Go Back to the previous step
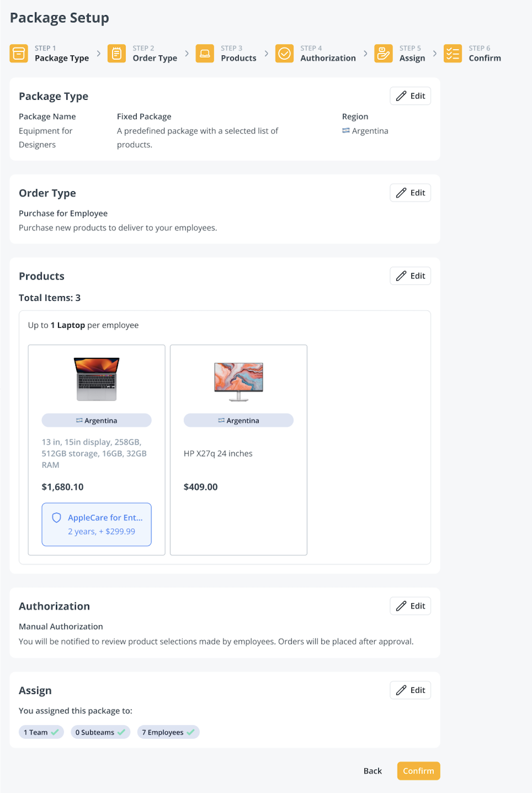Screen dimensions: 532x793 pyautogui.click(x=372, y=771)
